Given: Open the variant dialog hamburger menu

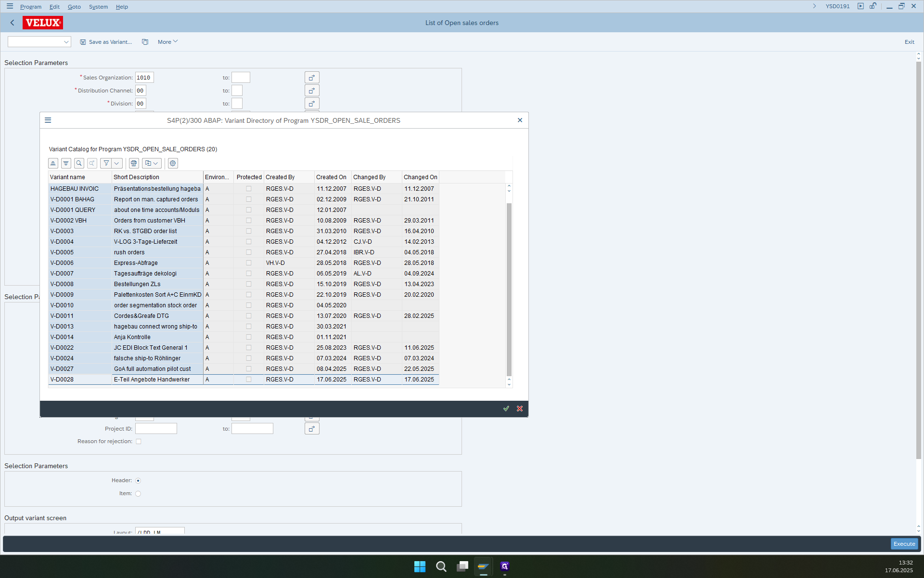Looking at the screenshot, I should (x=48, y=120).
